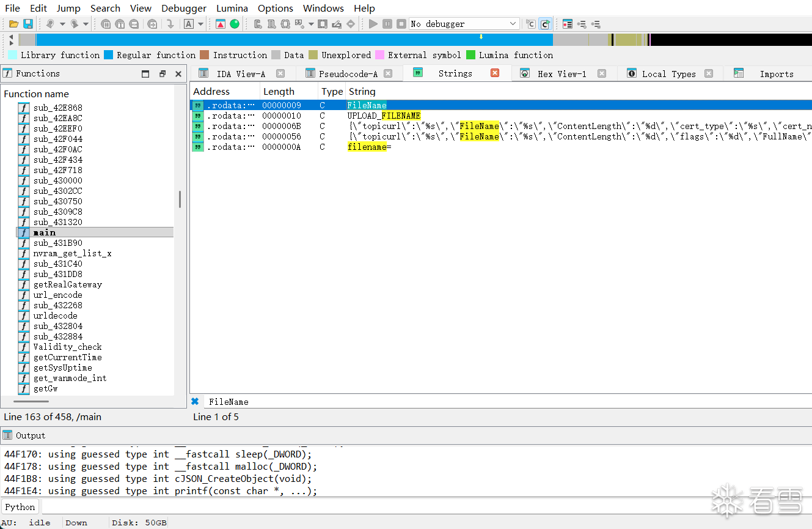Open the Debugger menu

click(184, 9)
